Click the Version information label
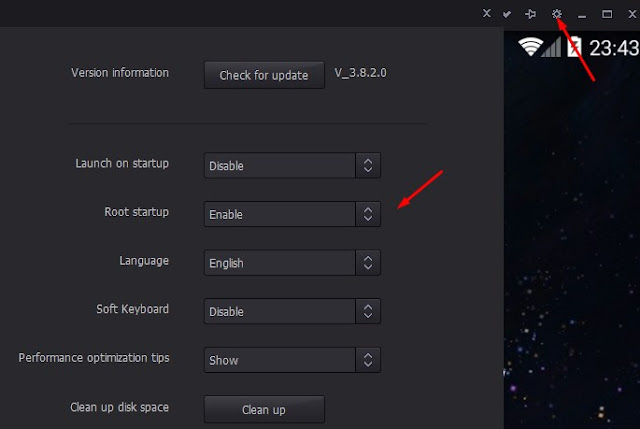The image size is (640, 429). (120, 73)
